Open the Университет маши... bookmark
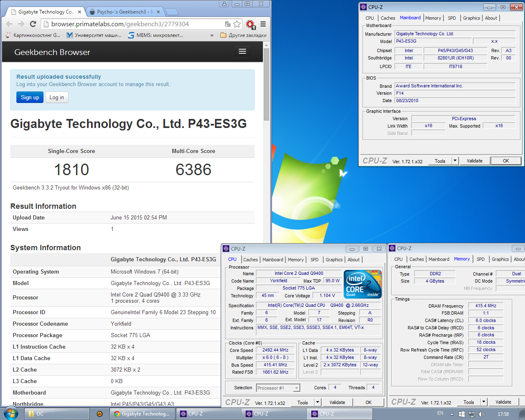 click(94, 35)
